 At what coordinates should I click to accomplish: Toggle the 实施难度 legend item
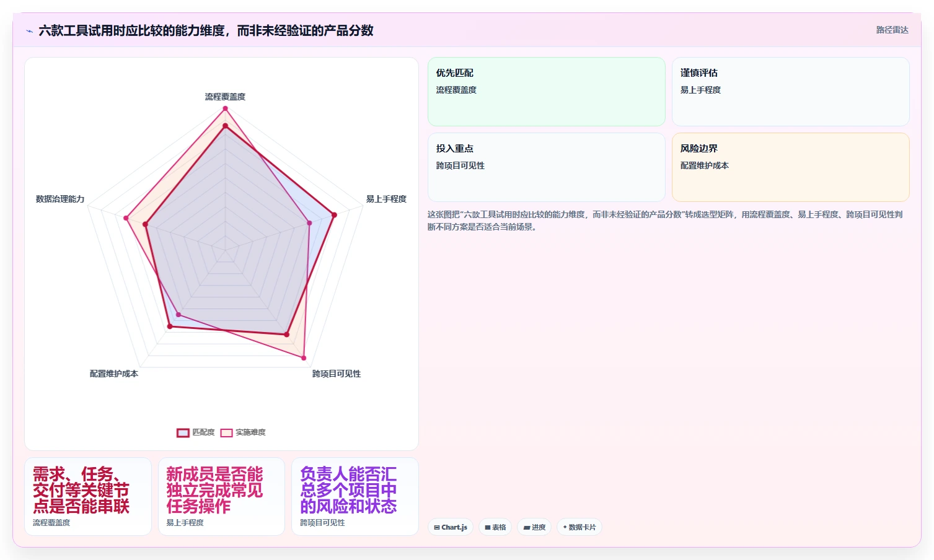[243, 432]
